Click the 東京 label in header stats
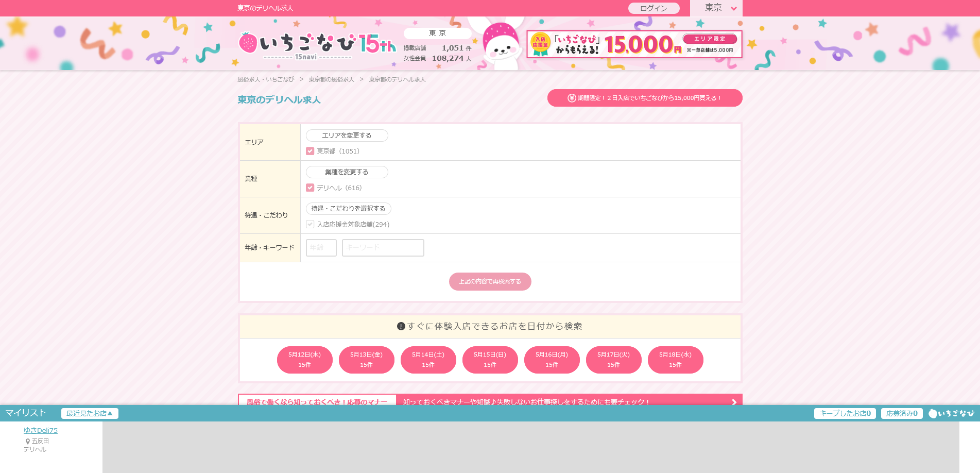 438,33
